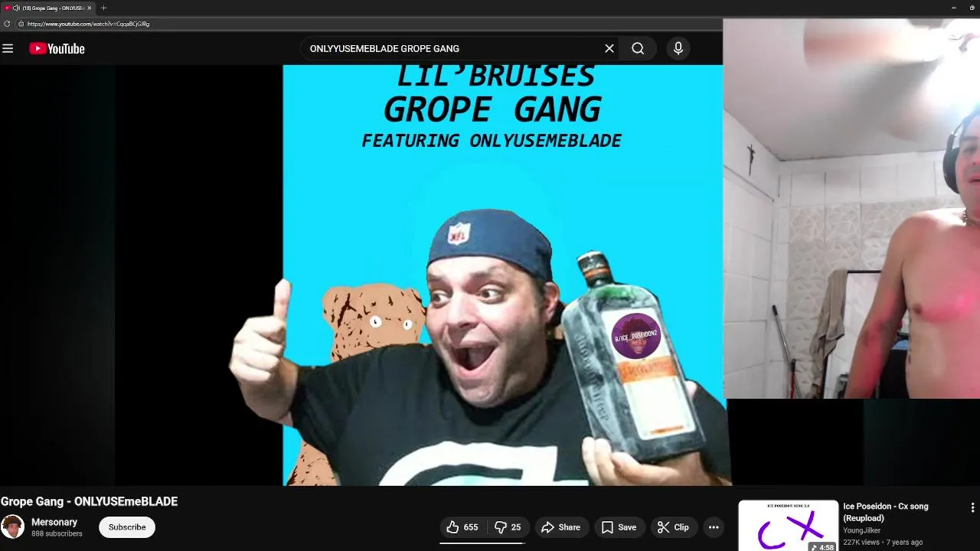The width and height of the screenshot is (980, 551).
Task: Click the 4:58 duration badge
Action: pos(822,547)
